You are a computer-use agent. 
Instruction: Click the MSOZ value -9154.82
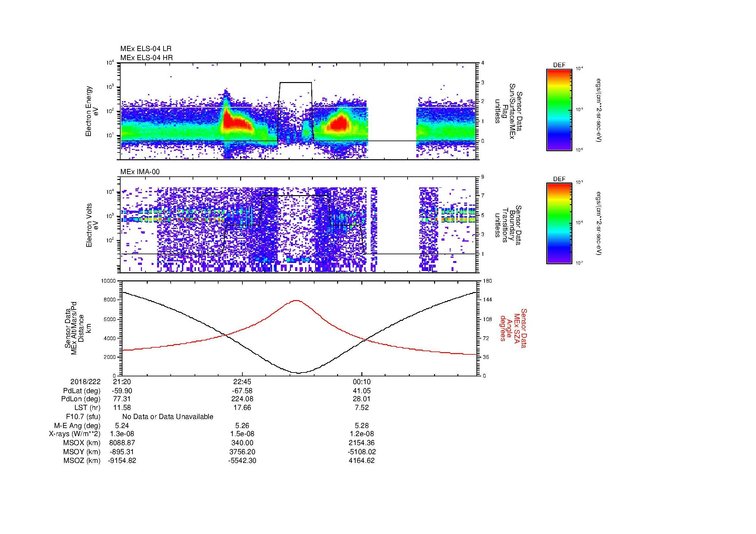[x=122, y=461]
